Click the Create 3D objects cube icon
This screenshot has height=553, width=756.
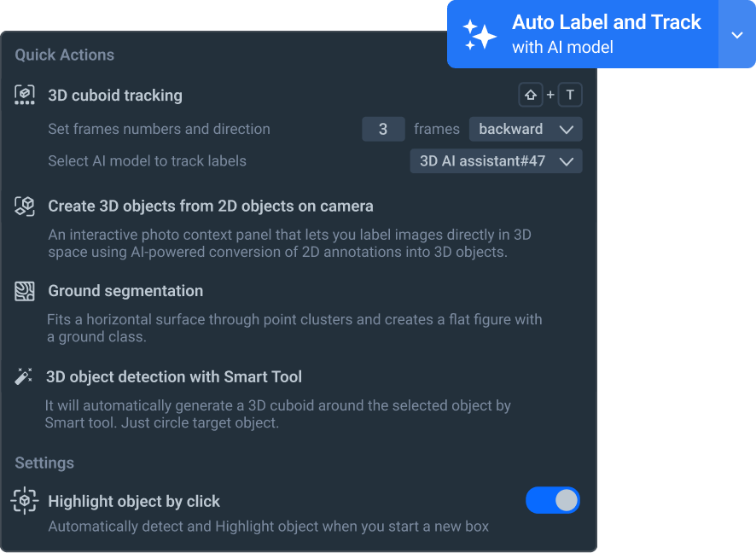25,207
